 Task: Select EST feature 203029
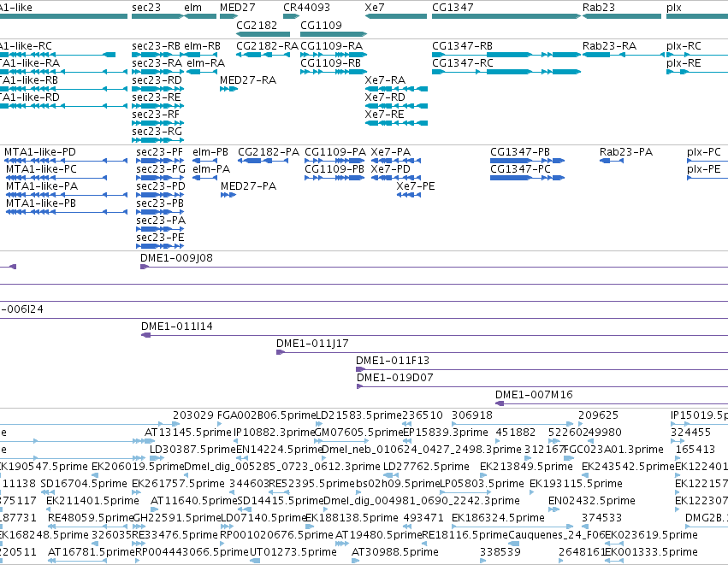point(193,415)
